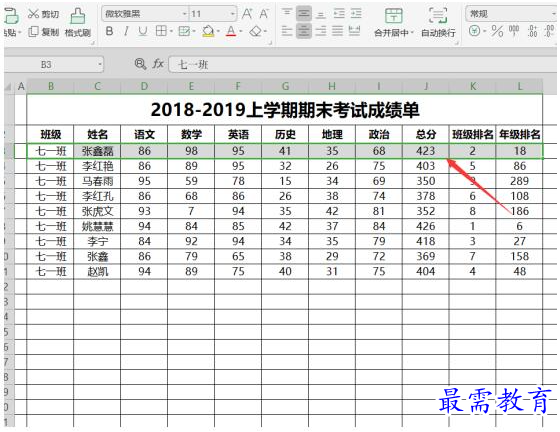Click the decrease indent icon
Image resolution: width=560 pixels, height=432 pixels.
(339, 14)
